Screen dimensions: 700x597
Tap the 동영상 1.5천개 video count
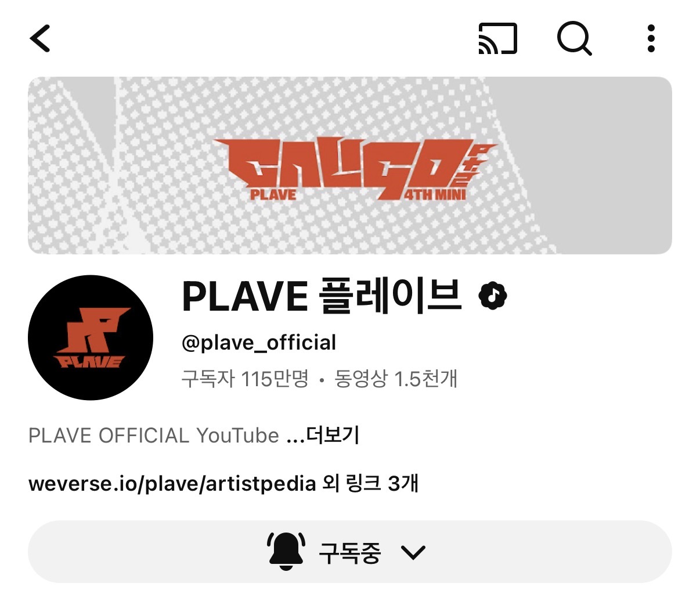(396, 379)
